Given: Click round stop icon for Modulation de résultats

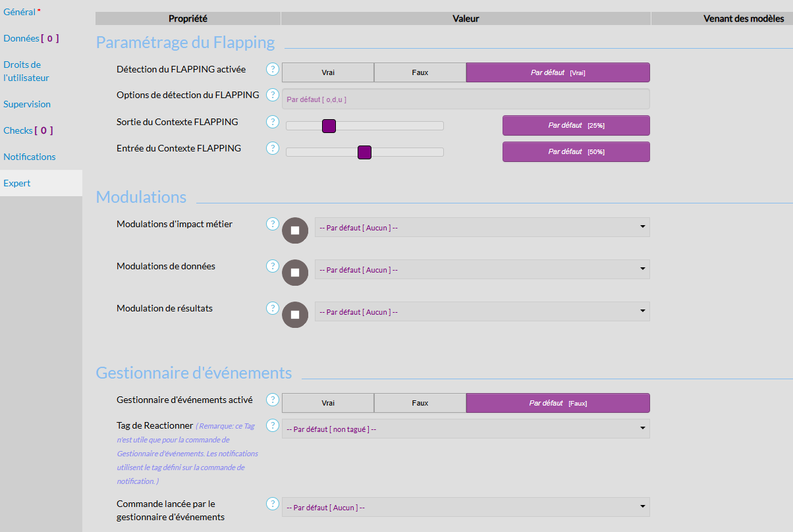Looking at the screenshot, I should pyautogui.click(x=295, y=315).
